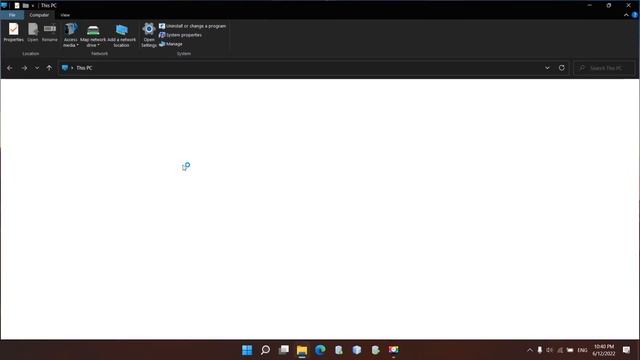
Task: Refresh the This PC view
Action: pos(562,68)
